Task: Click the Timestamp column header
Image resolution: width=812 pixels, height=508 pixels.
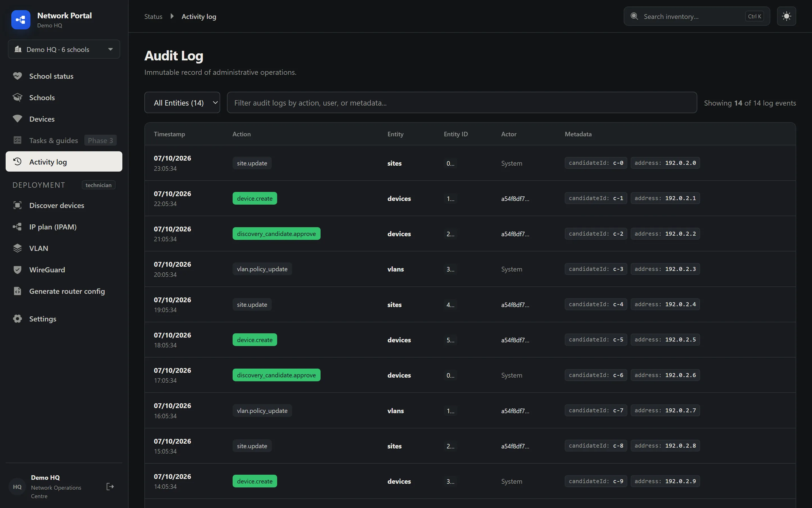Action: (169, 134)
